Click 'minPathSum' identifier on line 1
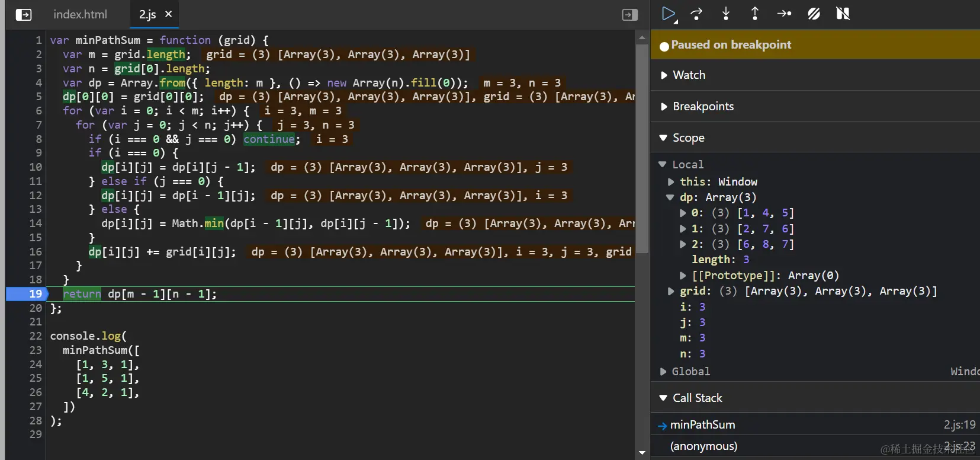 [x=108, y=40]
